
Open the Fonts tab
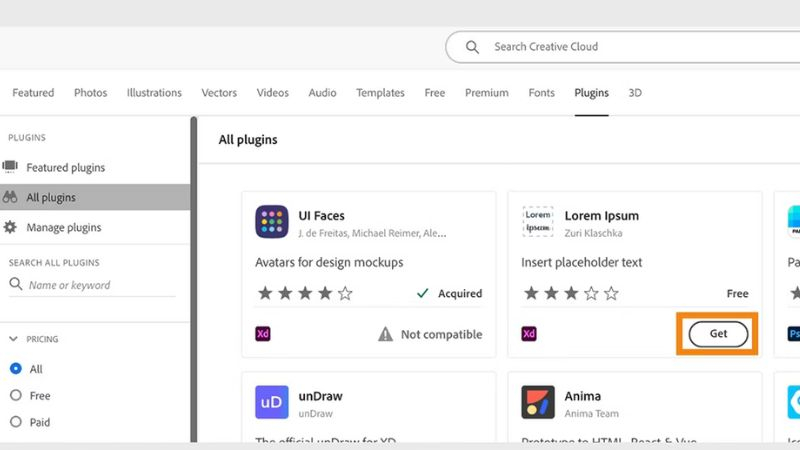click(541, 93)
